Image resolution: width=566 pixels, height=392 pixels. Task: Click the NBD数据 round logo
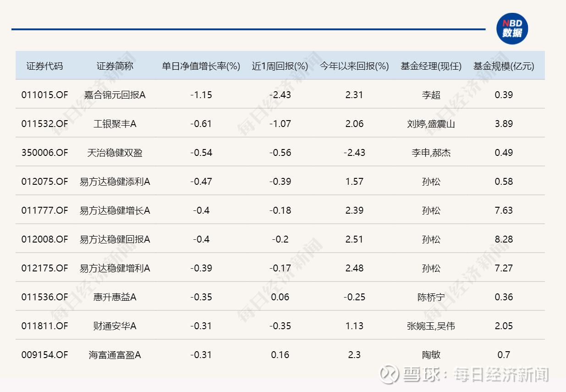[512, 29]
